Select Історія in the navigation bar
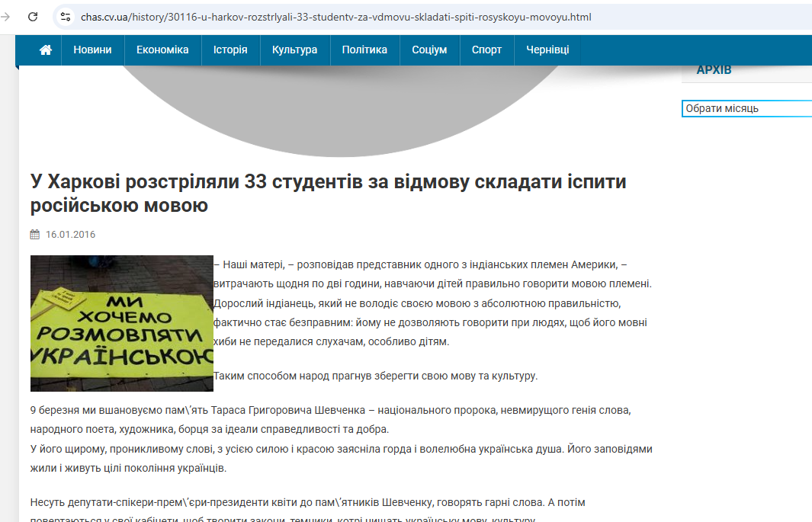 230,50
